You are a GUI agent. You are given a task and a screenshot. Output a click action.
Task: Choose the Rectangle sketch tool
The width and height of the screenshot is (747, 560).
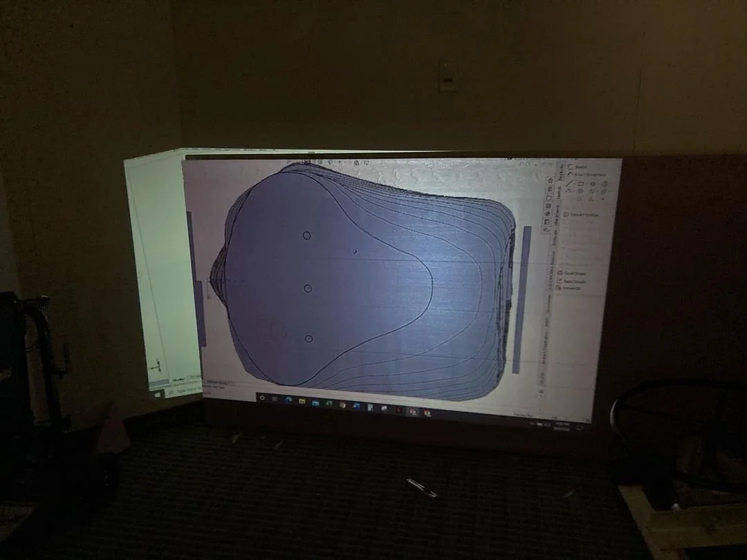581,184
